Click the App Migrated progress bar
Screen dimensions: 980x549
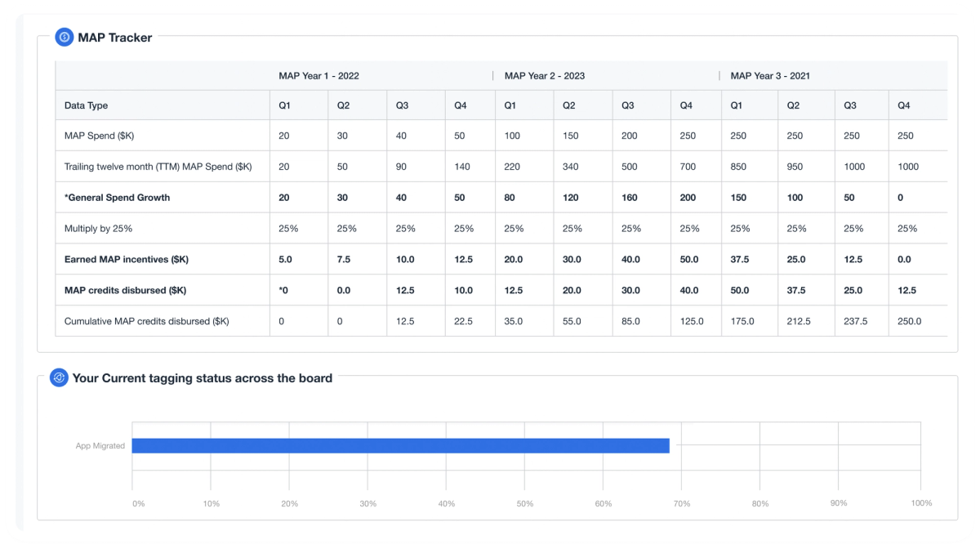click(x=401, y=445)
